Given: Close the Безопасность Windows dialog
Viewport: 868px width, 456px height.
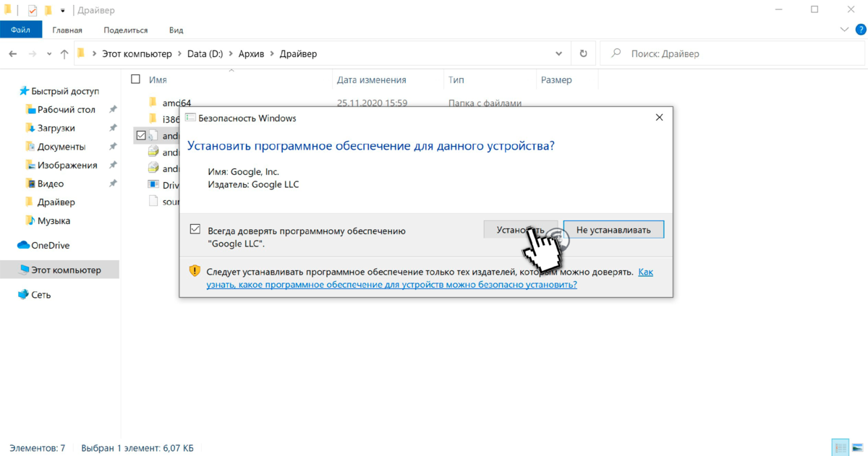Looking at the screenshot, I should coord(659,118).
